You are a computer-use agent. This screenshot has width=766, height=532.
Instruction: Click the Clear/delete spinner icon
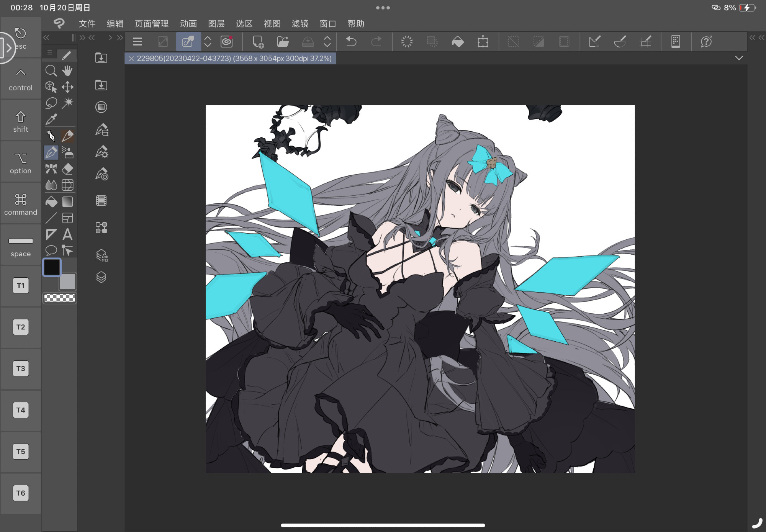click(x=407, y=41)
